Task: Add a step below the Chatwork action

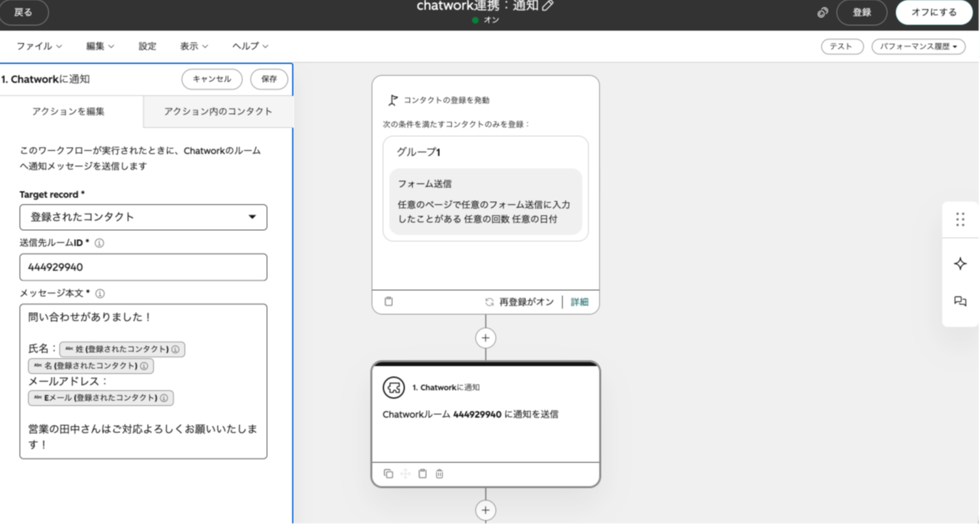Action: point(485,510)
